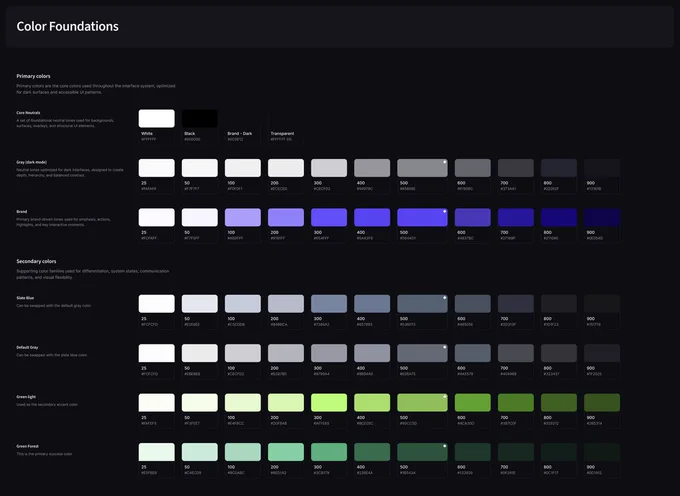Pick the Green light 25 swatch
This screenshot has width=680, height=496.
(157, 402)
